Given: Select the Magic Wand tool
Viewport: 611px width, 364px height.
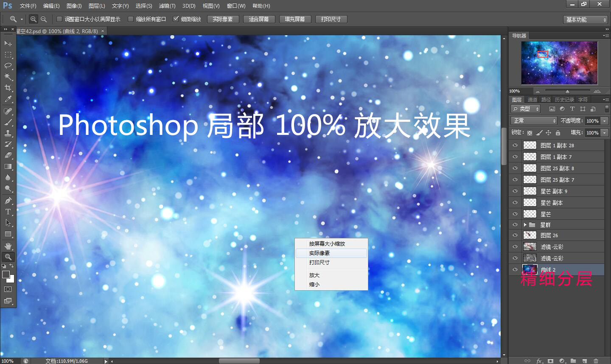Looking at the screenshot, I should [8, 77].
